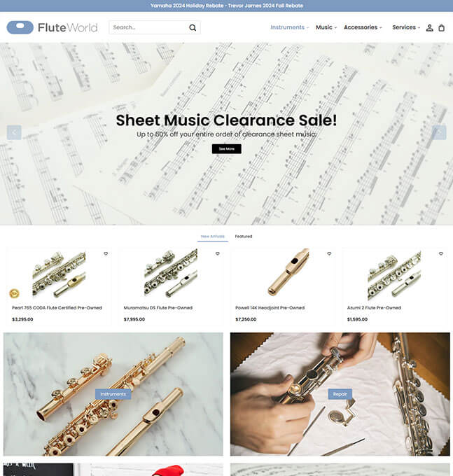Toggle wishlist heart on Muramatsu DS Flute
The width and height of the screenshot is (453, 476).
pos(217,253)
